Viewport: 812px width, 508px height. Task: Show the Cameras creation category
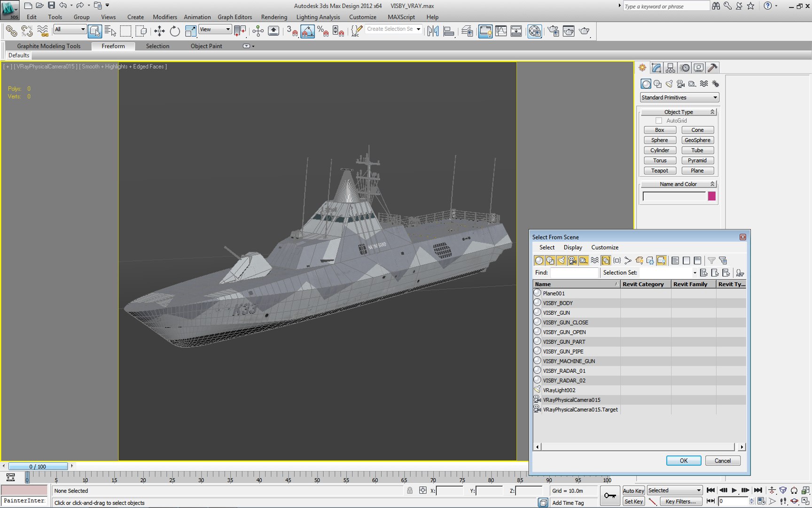pos(680,84)
